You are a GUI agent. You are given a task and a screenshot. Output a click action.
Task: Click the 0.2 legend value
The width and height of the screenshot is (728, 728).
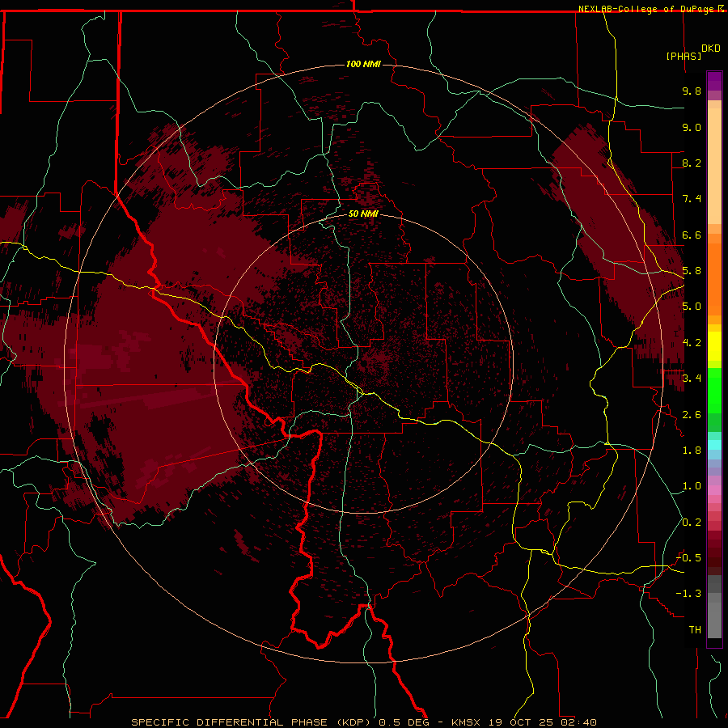[692, 523]
